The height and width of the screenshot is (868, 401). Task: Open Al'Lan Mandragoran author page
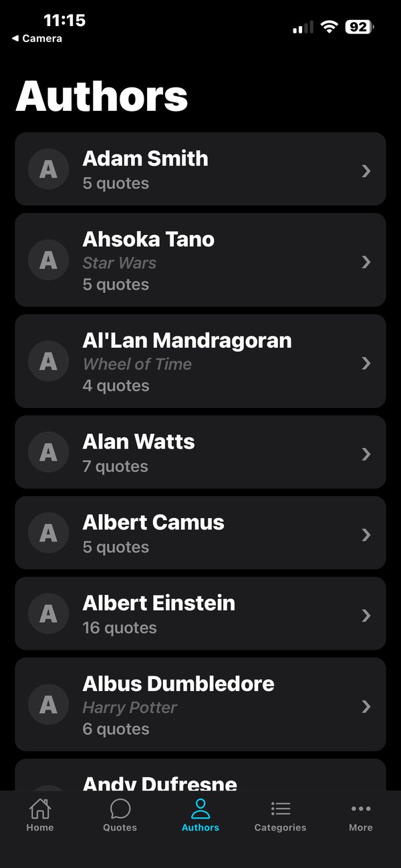pyautogui.click(x=200, y=361)
